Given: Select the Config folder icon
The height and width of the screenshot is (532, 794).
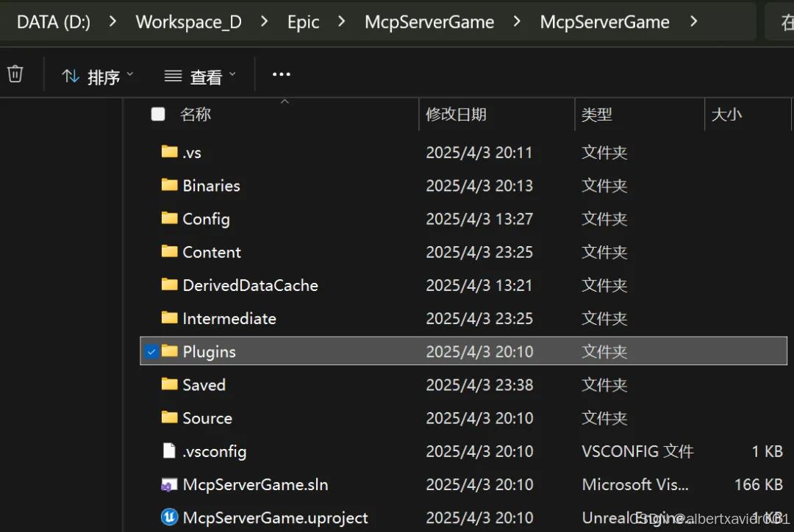Looking at the screenshot, I should pos(169,218).
